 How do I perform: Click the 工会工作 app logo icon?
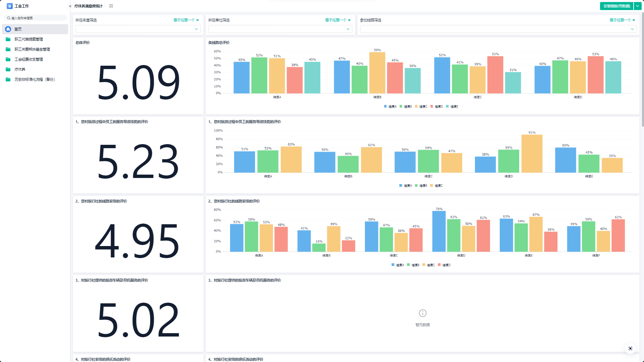9,6
